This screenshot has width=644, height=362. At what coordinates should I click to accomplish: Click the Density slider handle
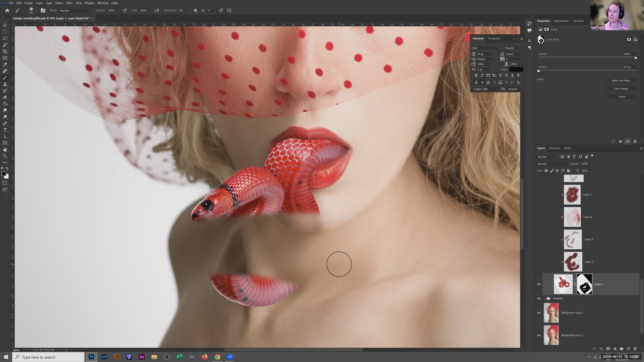point(636,58)
